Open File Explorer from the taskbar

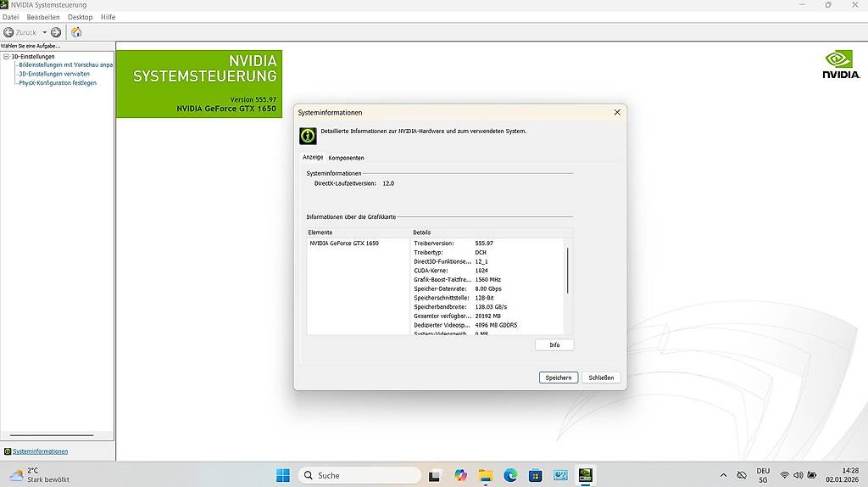coord(486,475)
